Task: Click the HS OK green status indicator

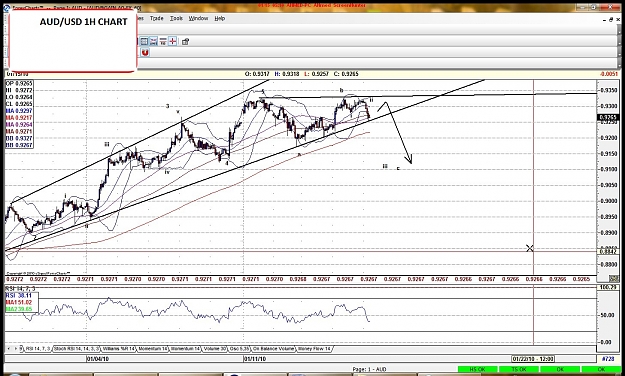Action: (478, 370)
